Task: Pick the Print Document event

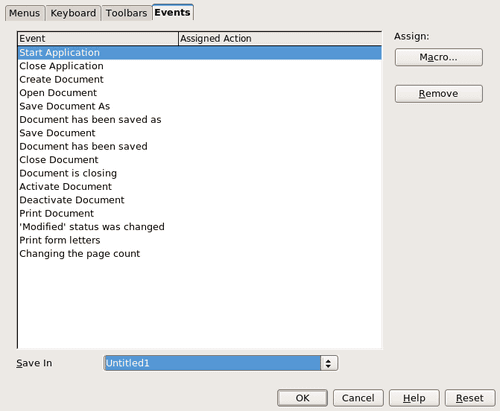Action: click(x=200, y=213)
